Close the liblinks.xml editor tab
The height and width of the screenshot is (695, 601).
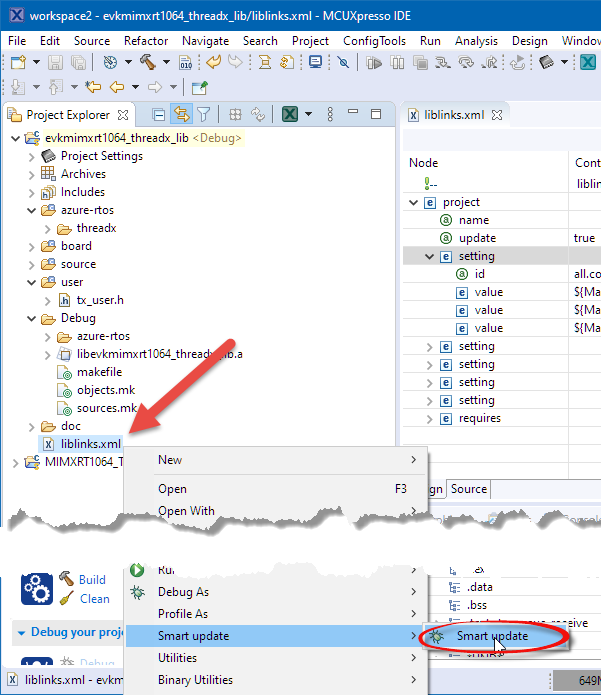coord(496,114)
